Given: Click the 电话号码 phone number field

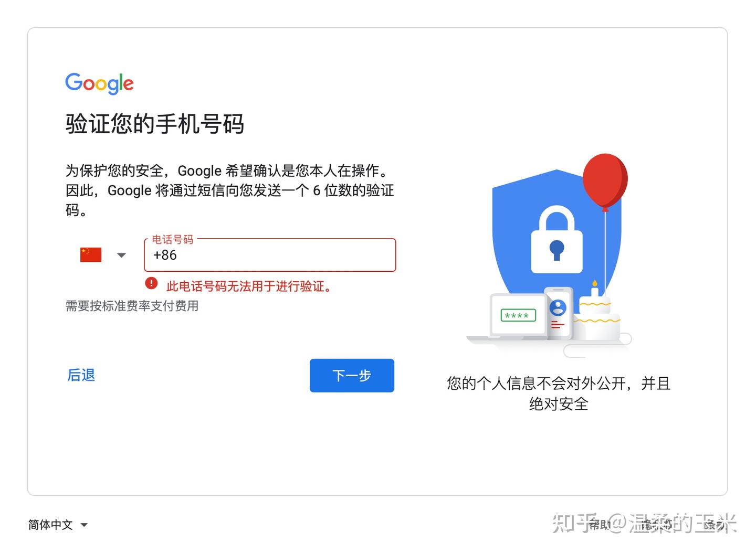Looking at the screenshot, I should pyautogui.click(x=270, y=255).
